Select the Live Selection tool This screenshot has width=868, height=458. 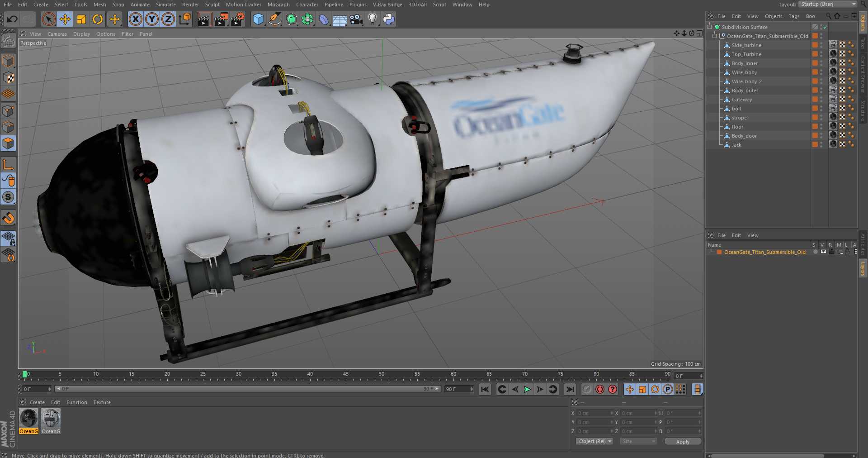tap(49, 19)
